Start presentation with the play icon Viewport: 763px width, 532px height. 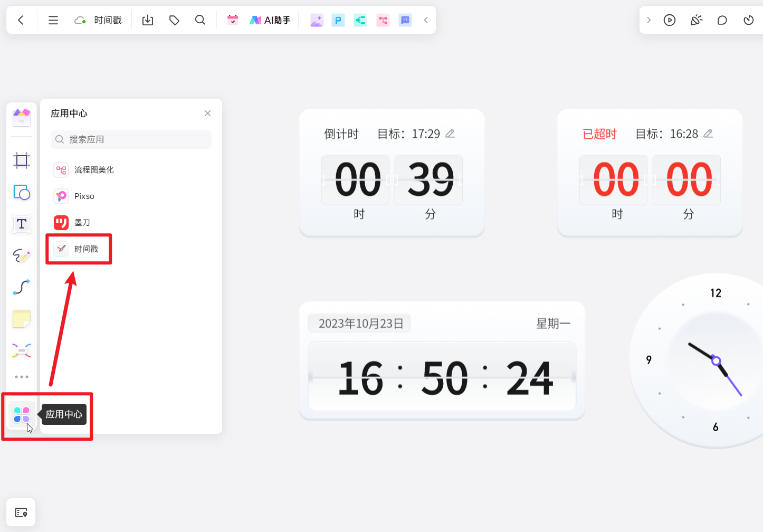pos(670,20)
